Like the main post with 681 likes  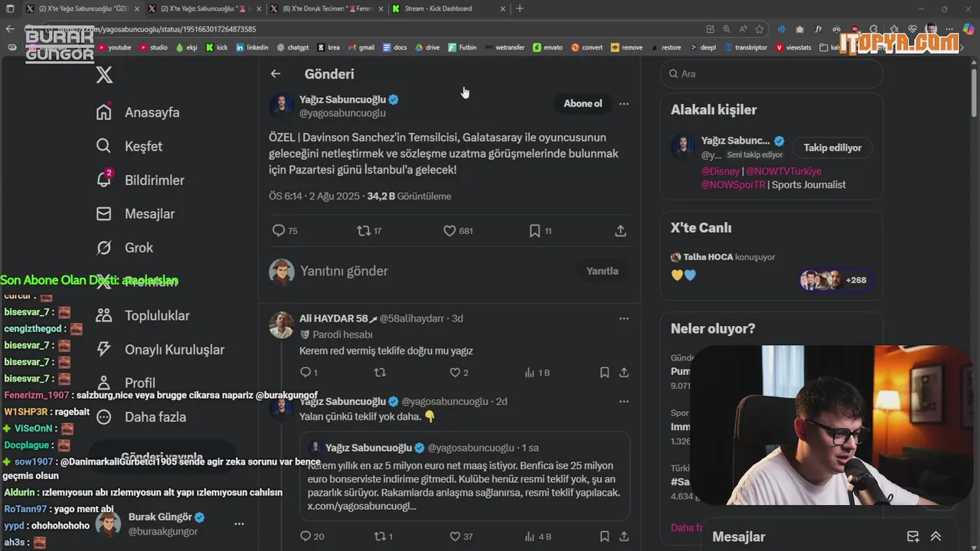pyautogui.click(x=458, y=230)
